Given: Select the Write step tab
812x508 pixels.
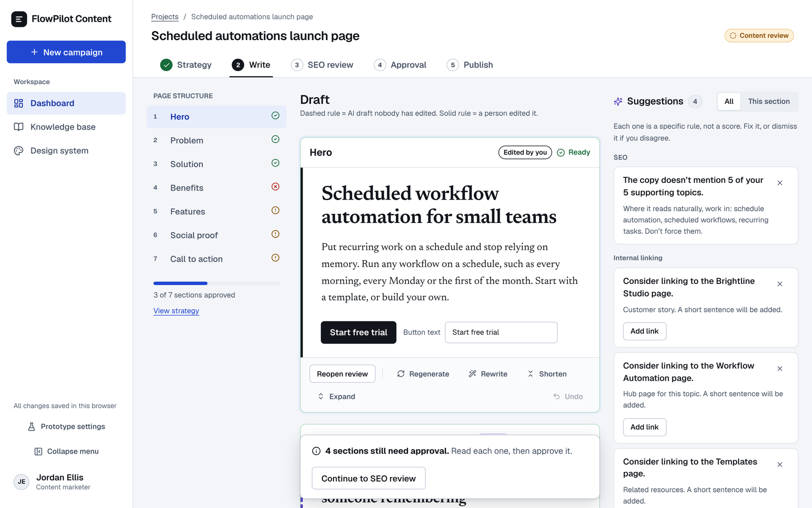Looking at the screenshot, I should [251, 65].
